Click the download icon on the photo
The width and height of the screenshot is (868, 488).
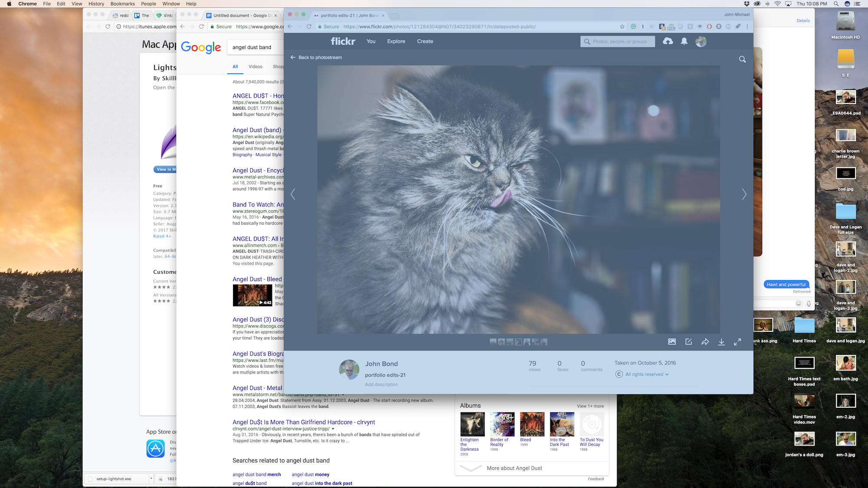[721, 341]
